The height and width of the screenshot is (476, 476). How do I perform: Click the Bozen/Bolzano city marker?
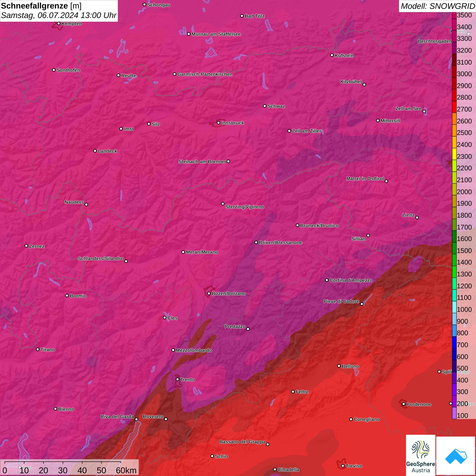point(209,293)
